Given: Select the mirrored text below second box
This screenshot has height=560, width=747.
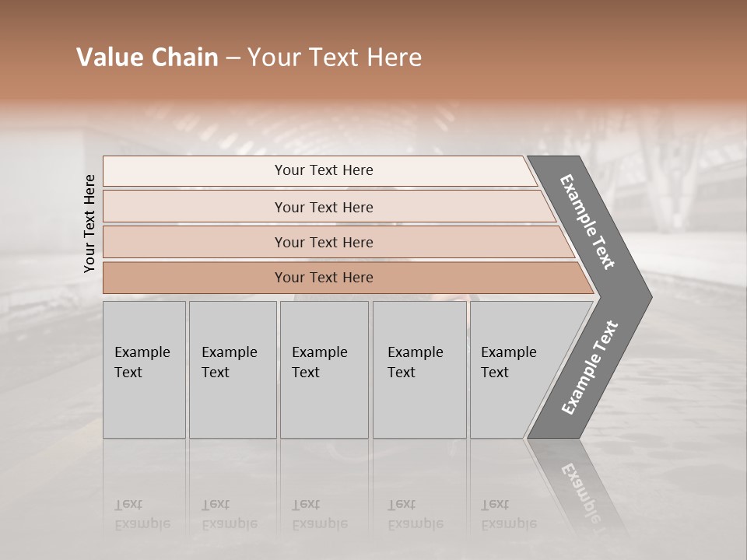Looking at the screenshot, I should click(x=230, y=514).
